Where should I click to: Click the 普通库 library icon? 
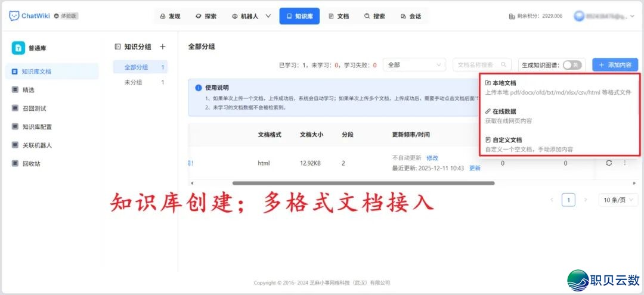click(18, 48)
